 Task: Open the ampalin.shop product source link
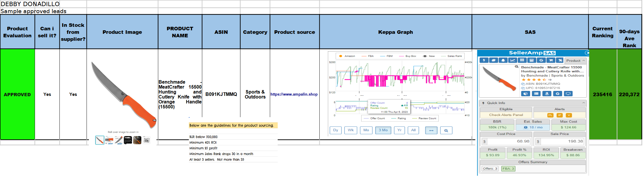click(294, 94)
